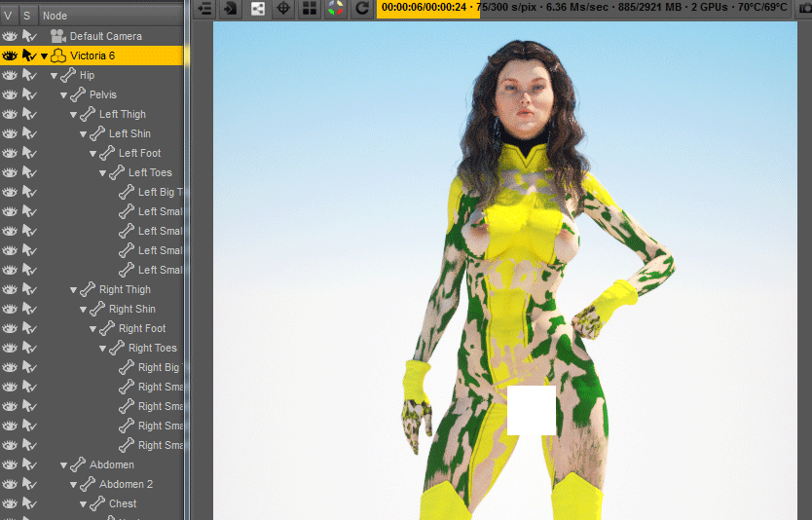The image size is (812, 520).
Task: Toggle selectability arrow for Victoria 6
Action: click(29, 56)
